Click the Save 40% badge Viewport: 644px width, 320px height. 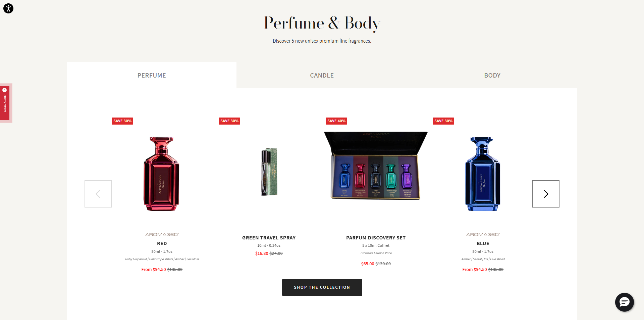336,121
